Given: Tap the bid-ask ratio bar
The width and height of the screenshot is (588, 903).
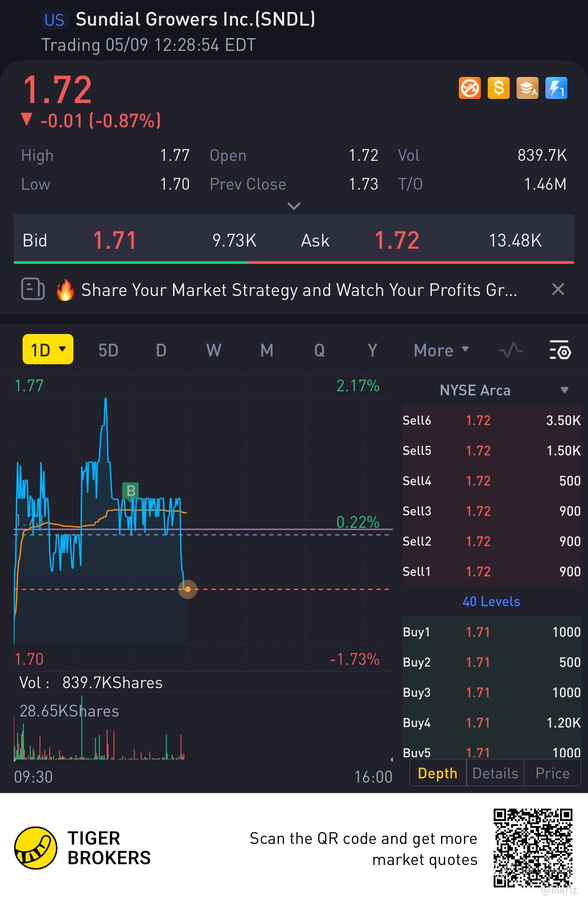Looking at the screenshot, I should 294,263.
